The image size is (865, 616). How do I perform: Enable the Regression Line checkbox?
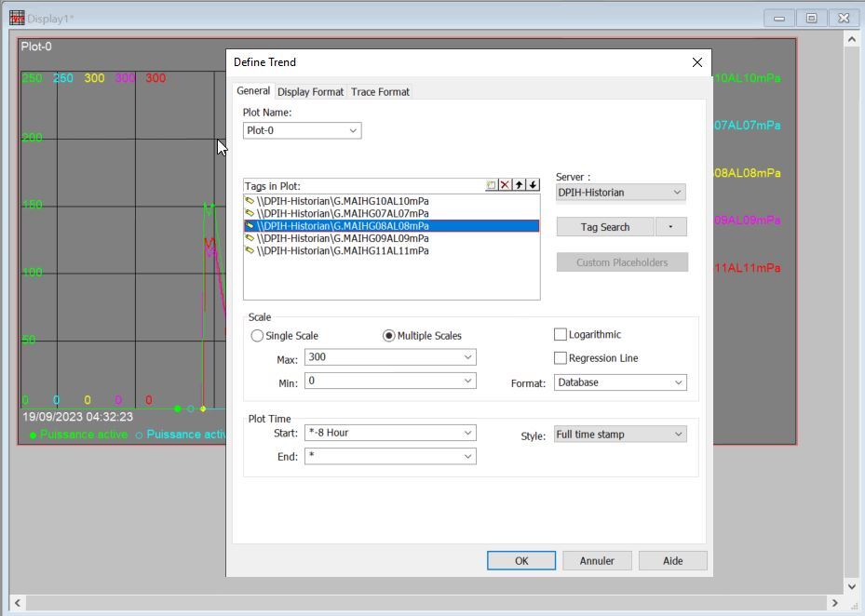click(x=561, y=358)
